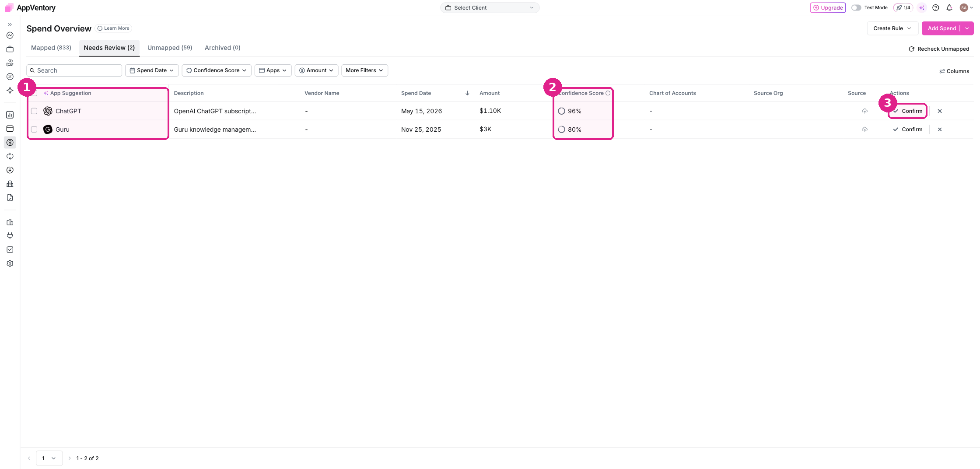Click the 96% confidence score indicator

(x=570, y=111)
